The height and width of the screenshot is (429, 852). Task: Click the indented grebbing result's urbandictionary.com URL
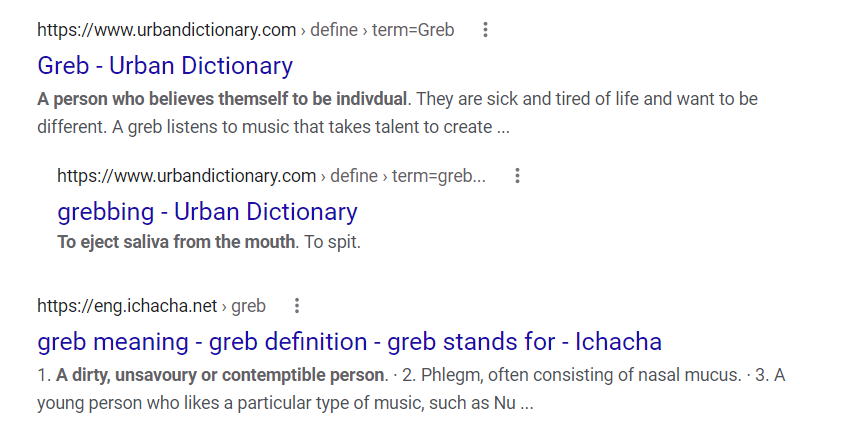pyautogui.click(x=187, y=176)
